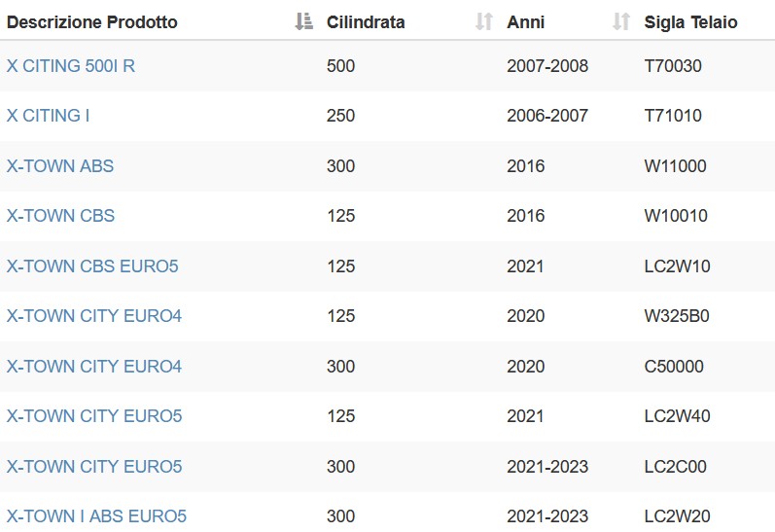The image size is (775, 532).
Task: Open the X-TOWN CBS EURO5 link
Action: [x=92, y=266]
